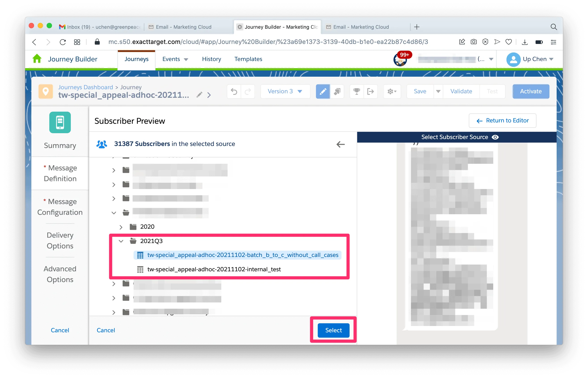Click the back arrow in subscriber header
The height and width of the screenshot is (378, 588).
[x=340, y=144]
